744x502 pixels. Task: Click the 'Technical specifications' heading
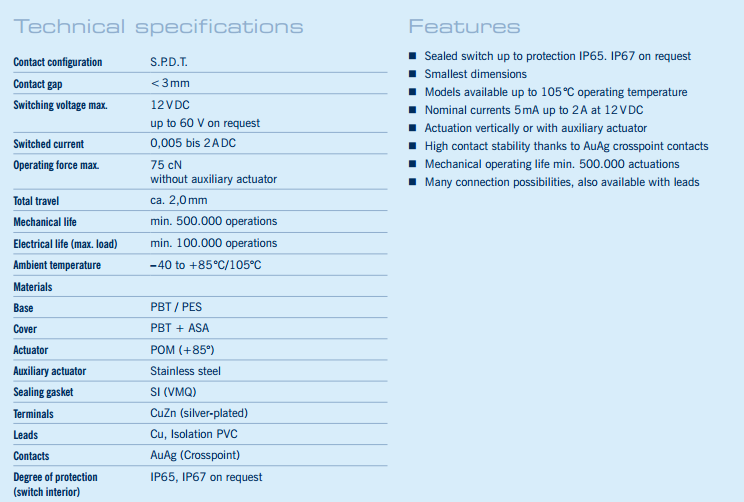159,26
